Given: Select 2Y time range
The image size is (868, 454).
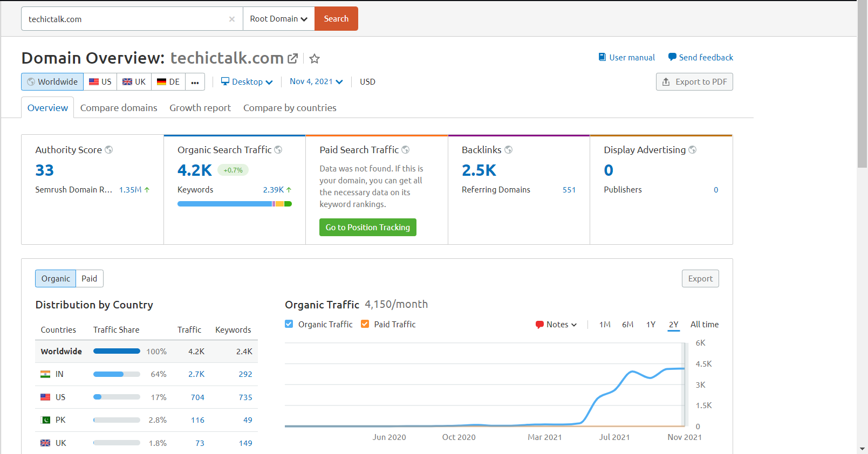Looking at the screenshot, I should pyautogui.click(x=673, y=325).
